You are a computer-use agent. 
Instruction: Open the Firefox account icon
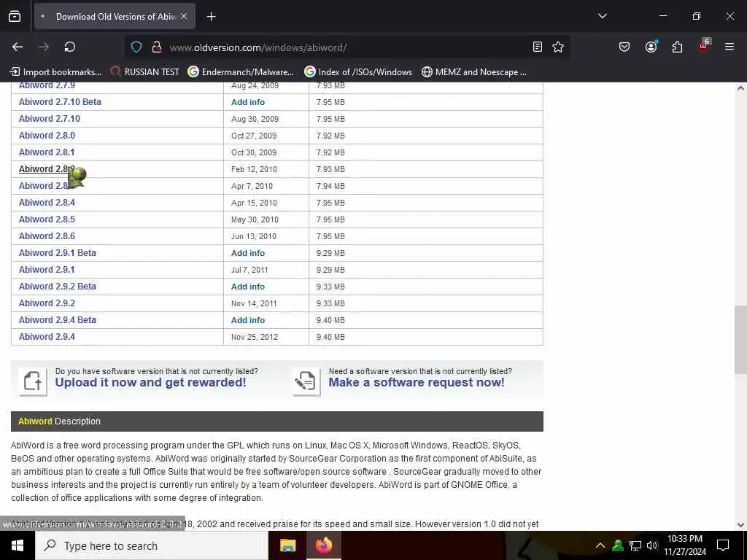click(651, 47)
